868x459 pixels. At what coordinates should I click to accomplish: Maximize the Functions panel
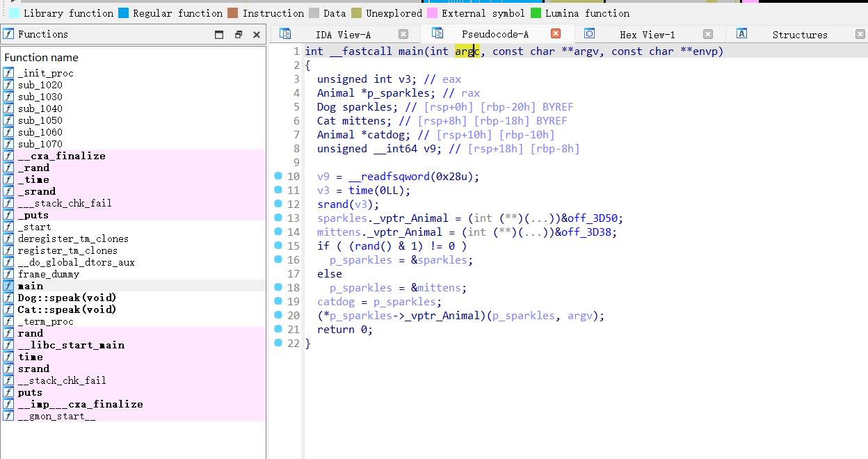click(x=219, y=34)
